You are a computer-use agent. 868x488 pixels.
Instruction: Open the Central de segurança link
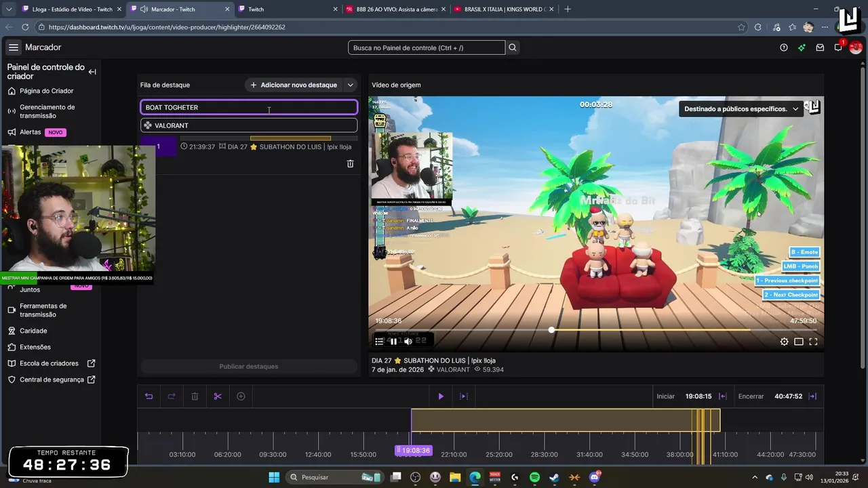click(52, 380)
